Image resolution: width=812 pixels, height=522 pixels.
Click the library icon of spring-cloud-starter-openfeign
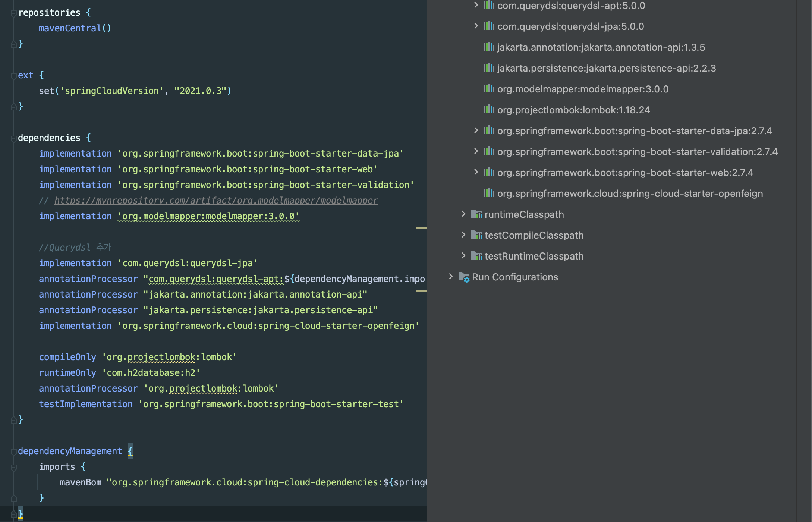coord(489,193)
